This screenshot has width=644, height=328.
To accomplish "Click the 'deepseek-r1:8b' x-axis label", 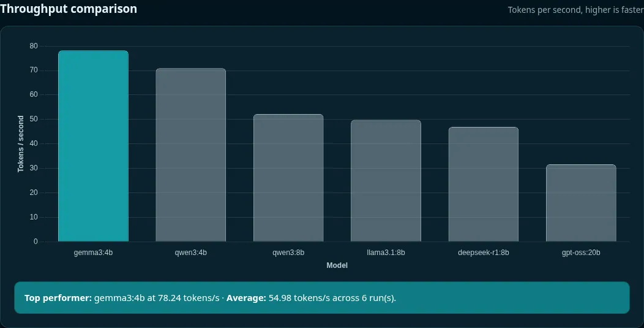I will [484, 253].
